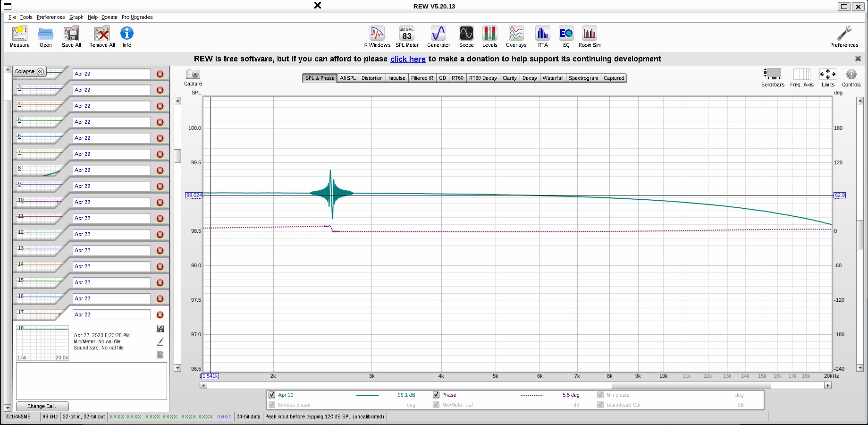Click the Phase dotted line swatch
Screen dimensions: 868x425
click(531, 395)
